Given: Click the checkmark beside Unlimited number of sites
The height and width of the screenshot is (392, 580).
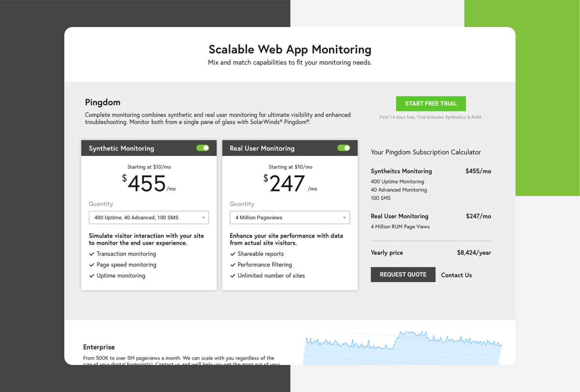Looking at the screenshot, I should (x=233, y=276).
